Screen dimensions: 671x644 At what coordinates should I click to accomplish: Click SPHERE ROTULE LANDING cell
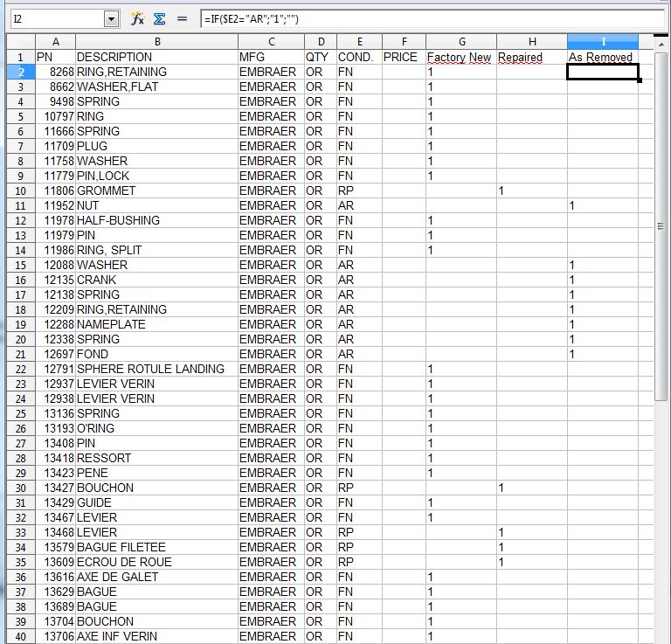click(156, 369)
